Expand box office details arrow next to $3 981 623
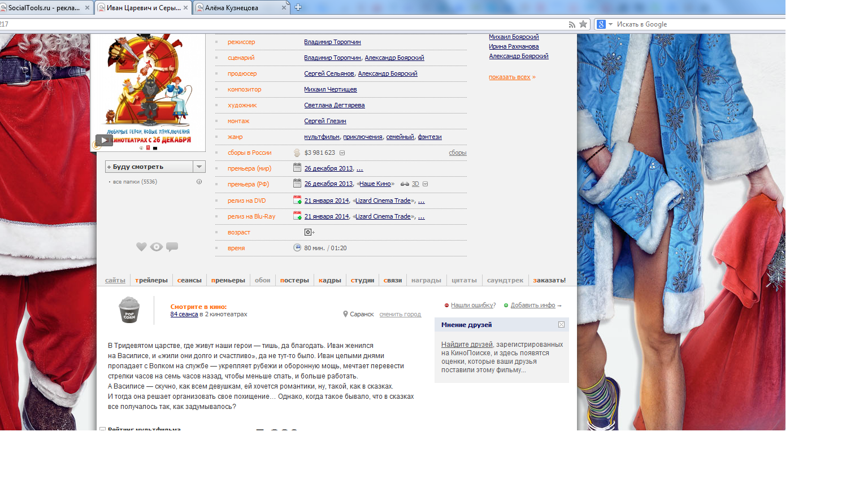The image size is (868, 488). click(x=342, y=153)
